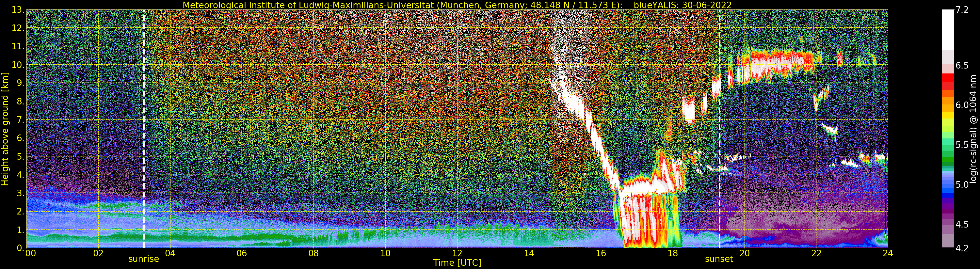This screenshot has height=269, width=980.
Task: Click the 'sunset' label below the axis
Action: (x=719, y=259)
